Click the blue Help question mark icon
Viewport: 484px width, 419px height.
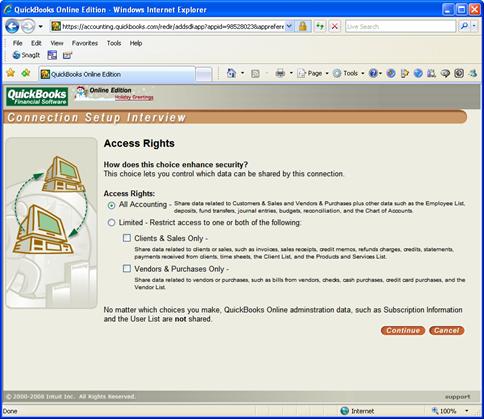(373, 73)
